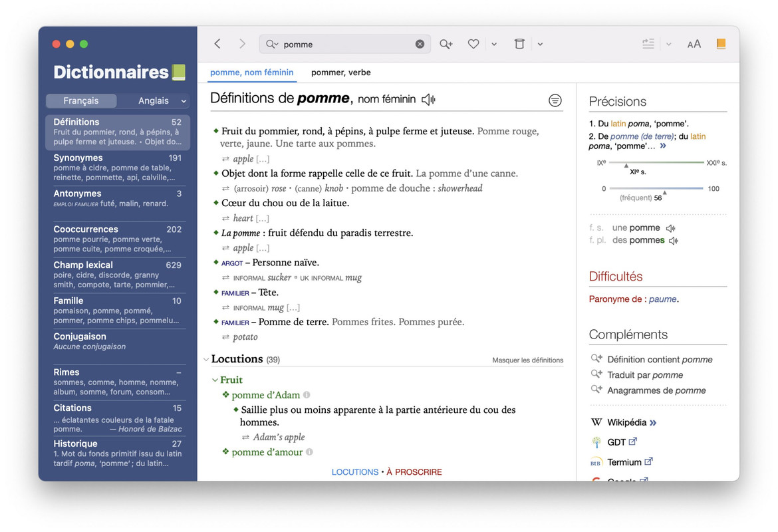This screenshot has height=532, width=778.
Task: Click the XIe s. marker on century timeline
Action: pyautogui.click(x=626, y=166)
